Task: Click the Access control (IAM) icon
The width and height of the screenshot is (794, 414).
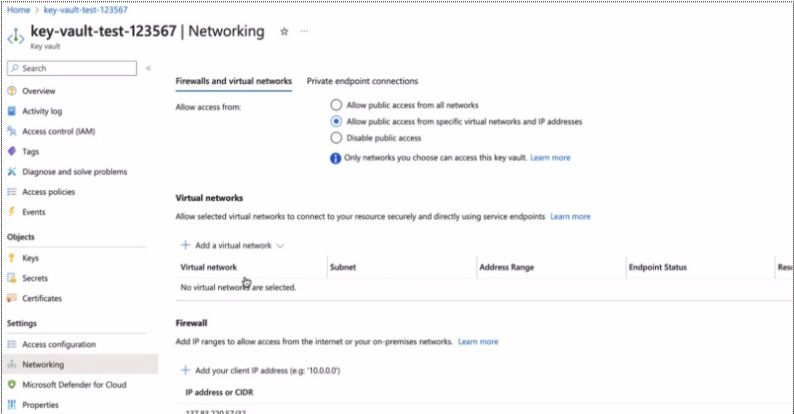Action: click(12, 131)
